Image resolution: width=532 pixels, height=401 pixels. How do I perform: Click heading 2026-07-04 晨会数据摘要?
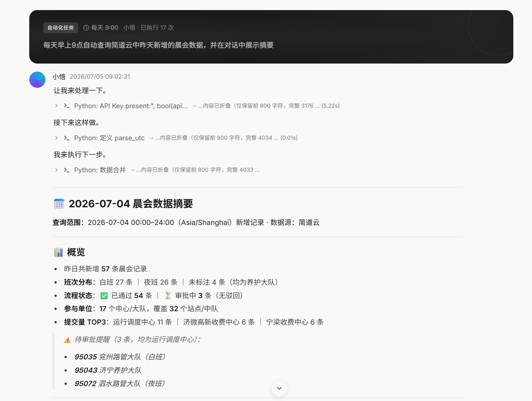(x=131, y=204)
